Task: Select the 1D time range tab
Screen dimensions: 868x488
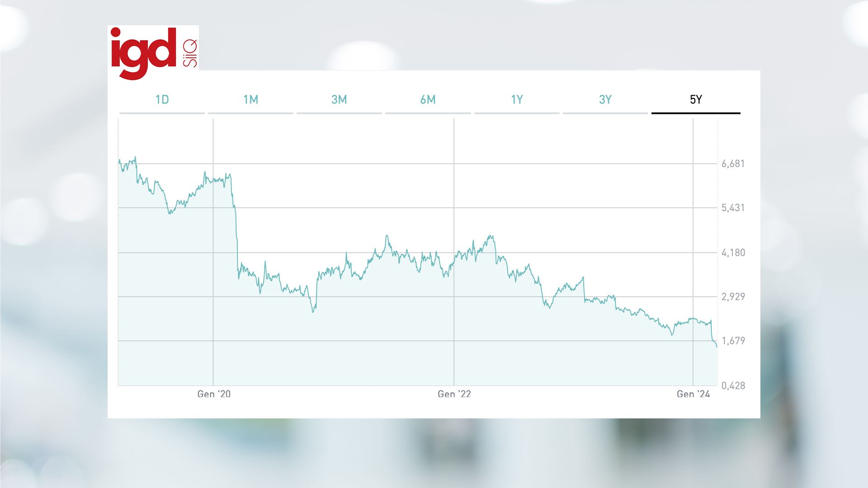Action: point(162,100)
